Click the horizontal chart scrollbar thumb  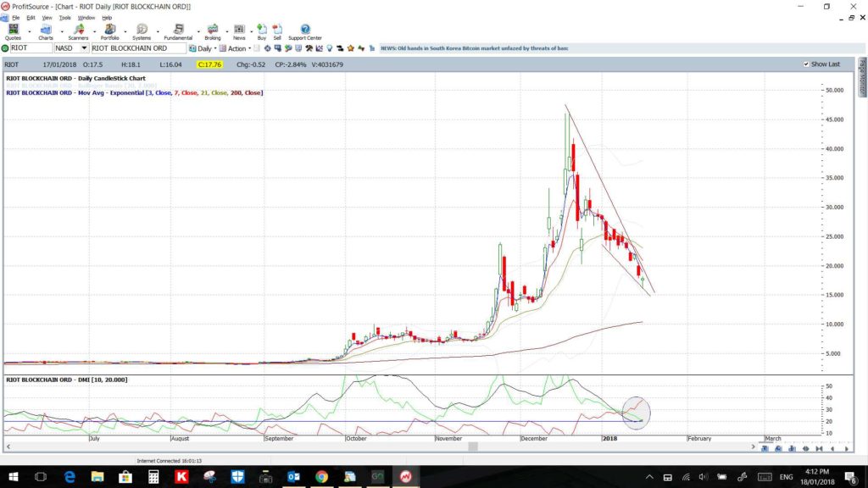click(x=473, y=446)
